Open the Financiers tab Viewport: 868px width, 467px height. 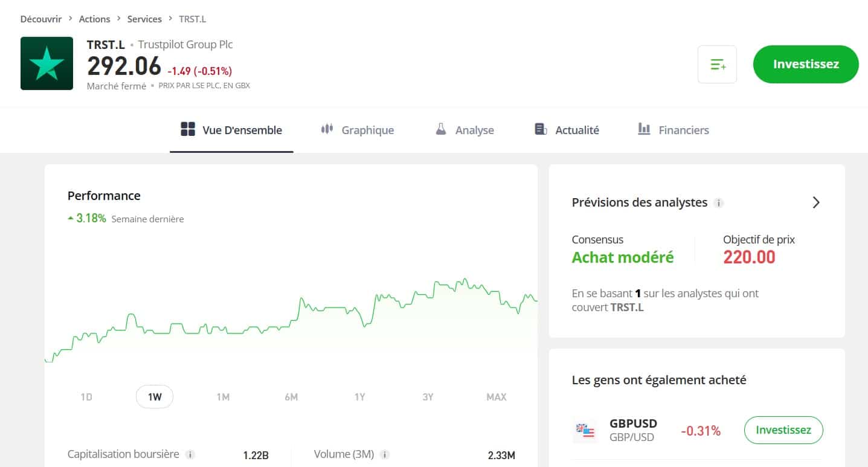674,130
